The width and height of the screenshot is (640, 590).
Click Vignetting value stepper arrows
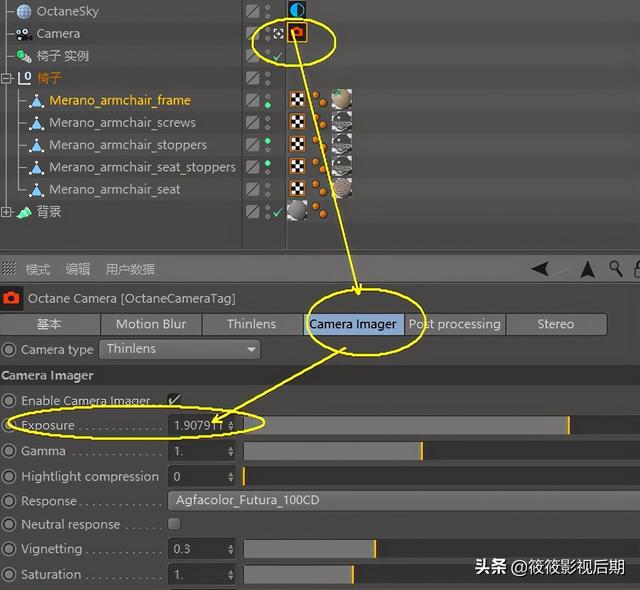(x=231, y=549)
